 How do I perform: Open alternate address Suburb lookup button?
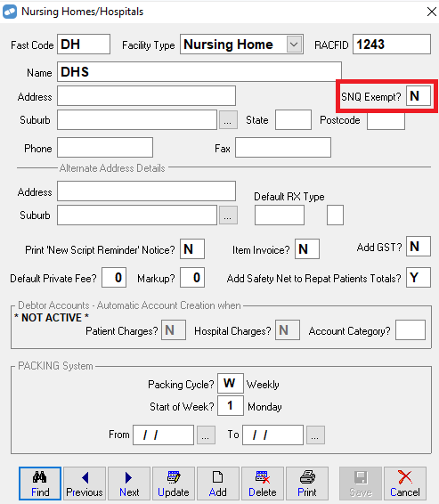click(228, 215)
